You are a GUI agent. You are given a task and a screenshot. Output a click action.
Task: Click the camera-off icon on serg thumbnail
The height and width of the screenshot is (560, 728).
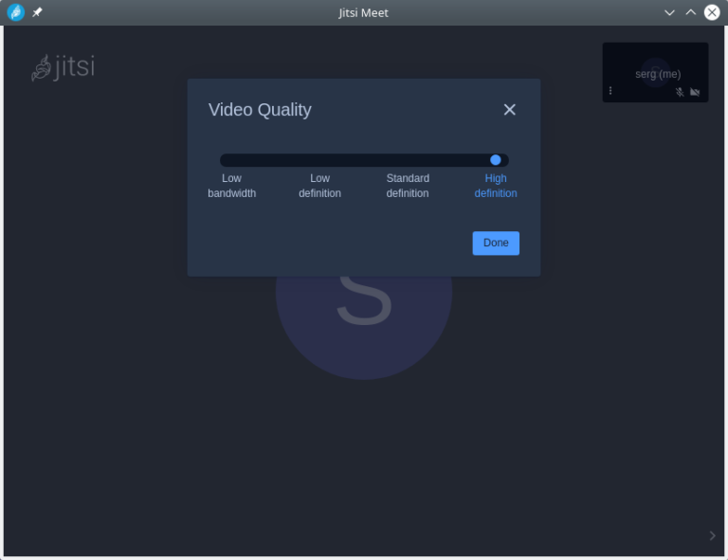tap(695, 92)
